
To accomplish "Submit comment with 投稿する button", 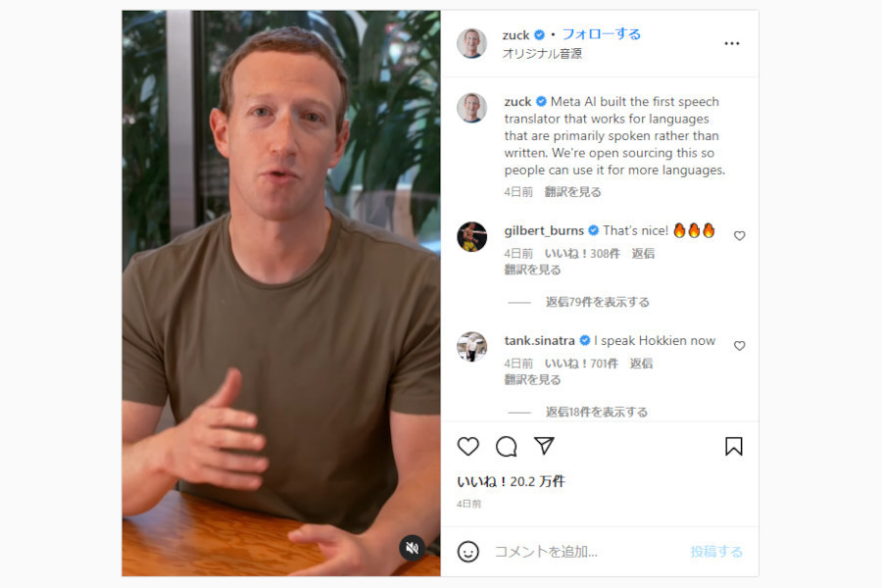I will [716, 552].
